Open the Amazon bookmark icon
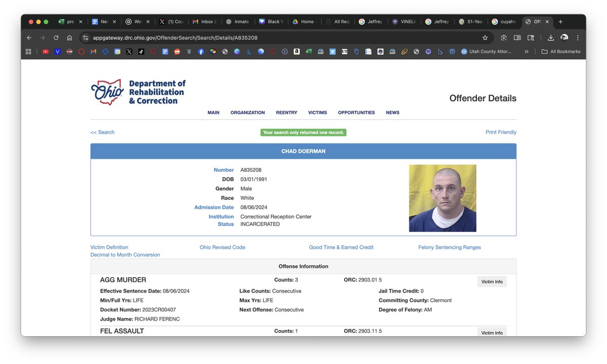607x364 pixels. pyautogui.click(x=296, y=52)
